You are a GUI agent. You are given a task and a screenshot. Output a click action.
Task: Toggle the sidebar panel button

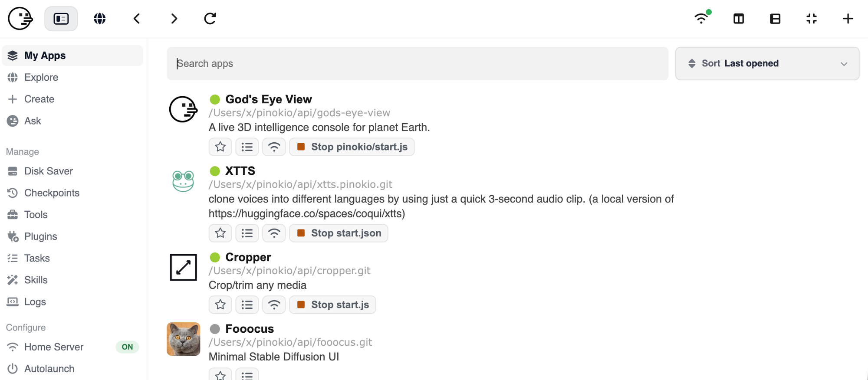[x=61, y=19]
